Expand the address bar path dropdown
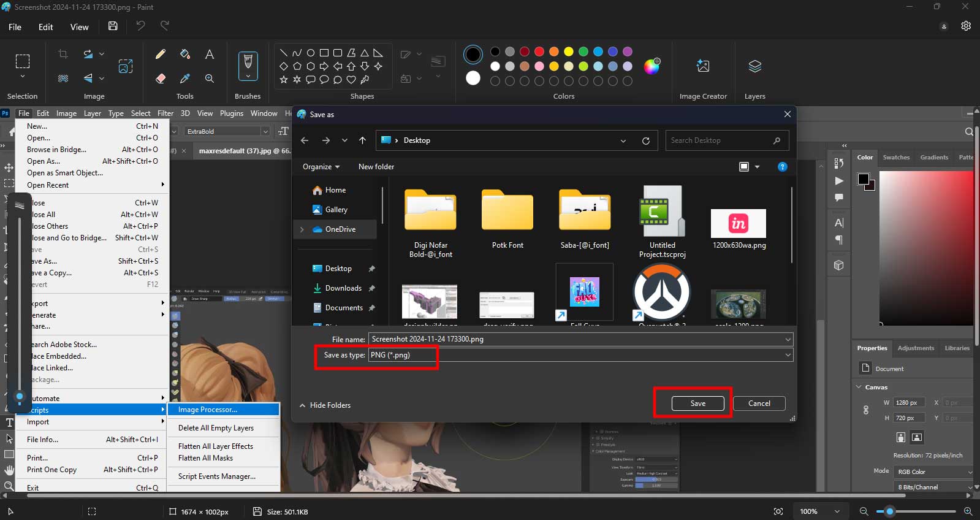 [623, 140]
